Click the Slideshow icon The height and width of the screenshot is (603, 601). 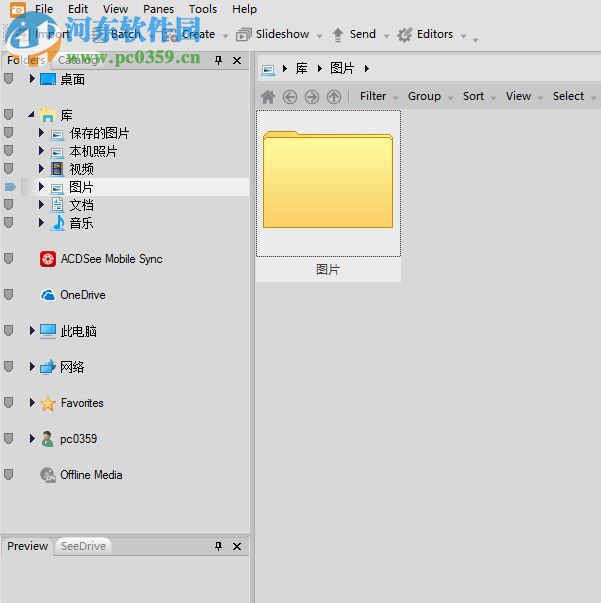tap(243, 35)
